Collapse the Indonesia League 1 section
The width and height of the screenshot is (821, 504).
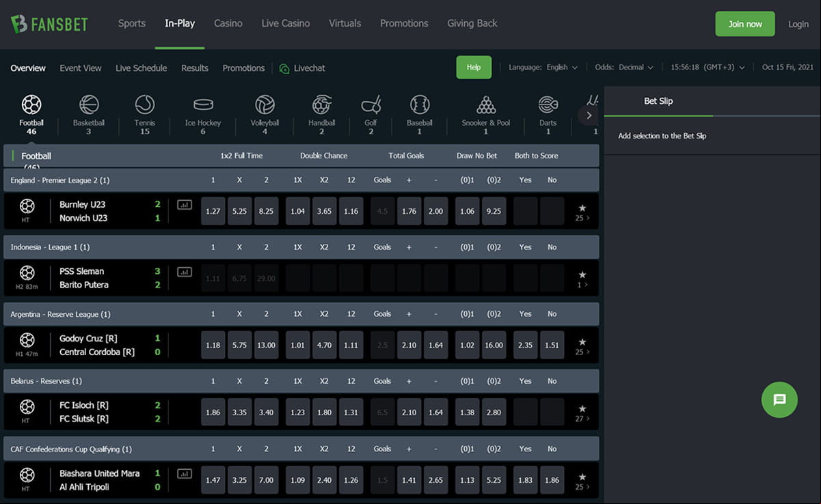(x=301, y=247)
